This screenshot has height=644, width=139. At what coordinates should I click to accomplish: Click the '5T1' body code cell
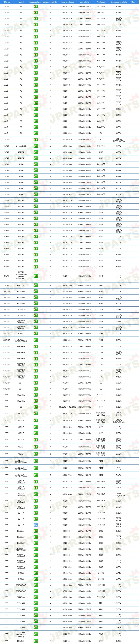coord(101,641)
